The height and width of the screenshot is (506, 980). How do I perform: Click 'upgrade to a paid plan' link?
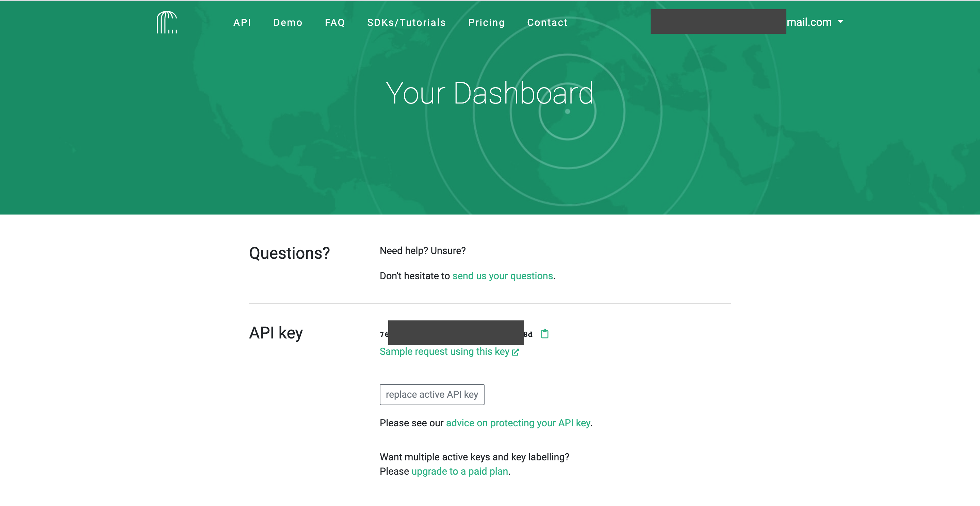[460, 471]
